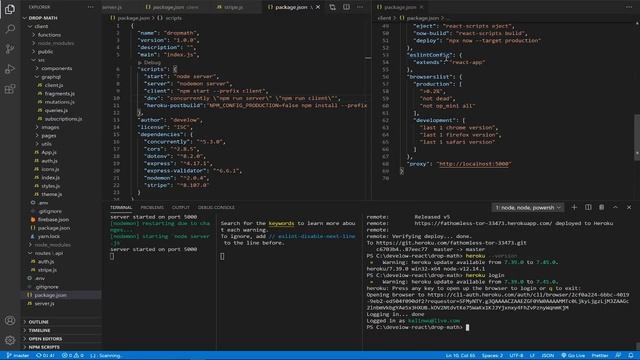Open the Source Control view
The height and width of the screenshot is (360, 640).
click(x=10, y=49)
